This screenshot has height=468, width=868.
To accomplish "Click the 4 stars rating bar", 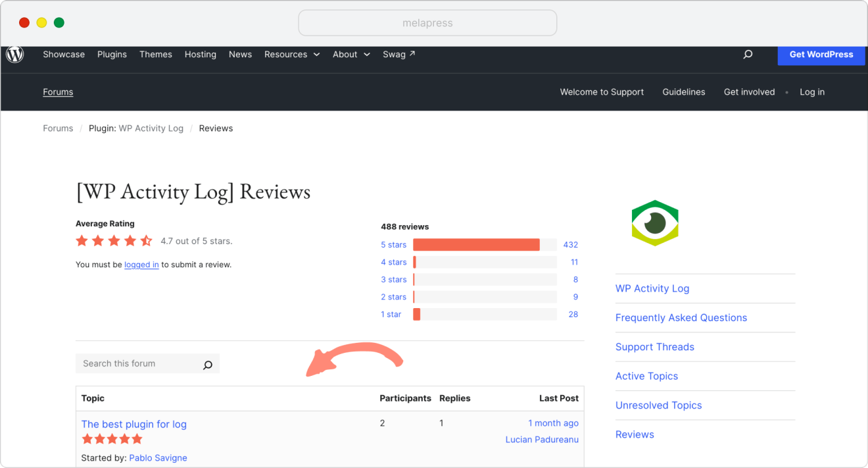I will click(x=485, y=262).
